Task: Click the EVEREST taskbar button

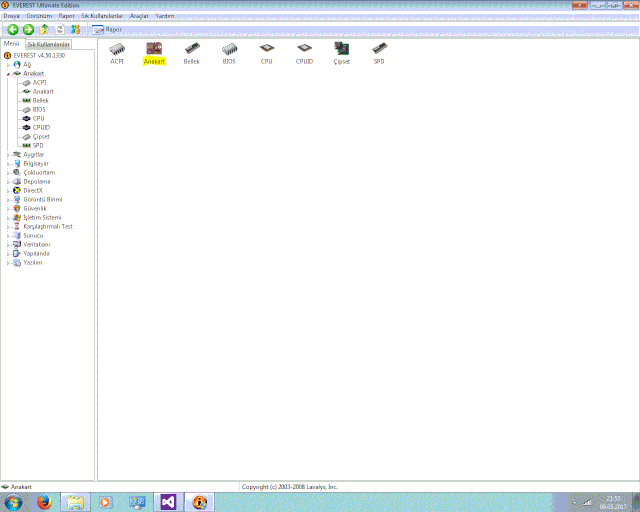Action: (x=200, y=502)
